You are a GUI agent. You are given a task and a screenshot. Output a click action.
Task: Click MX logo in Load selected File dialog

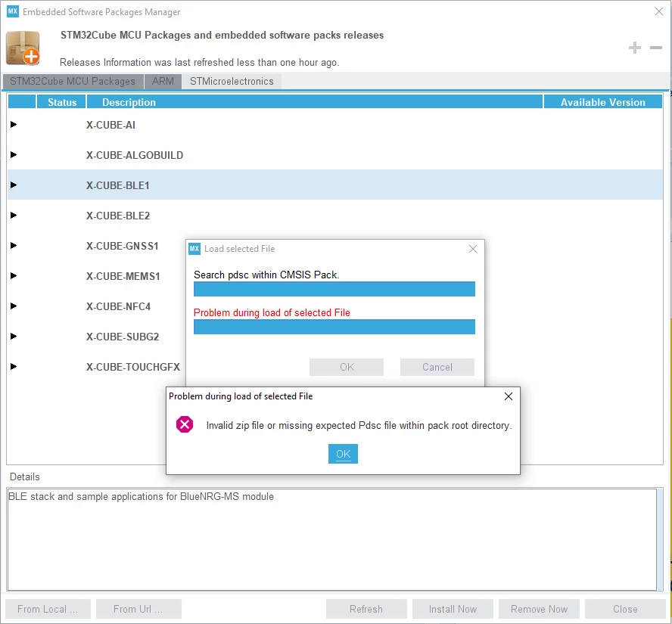click(x=194, y=249)
